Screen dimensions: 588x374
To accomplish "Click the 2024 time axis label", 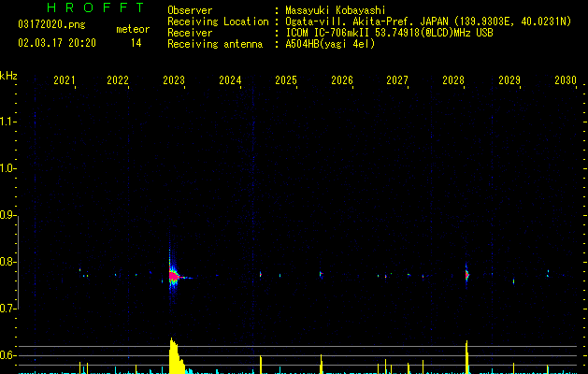I will tap(230, 80).
